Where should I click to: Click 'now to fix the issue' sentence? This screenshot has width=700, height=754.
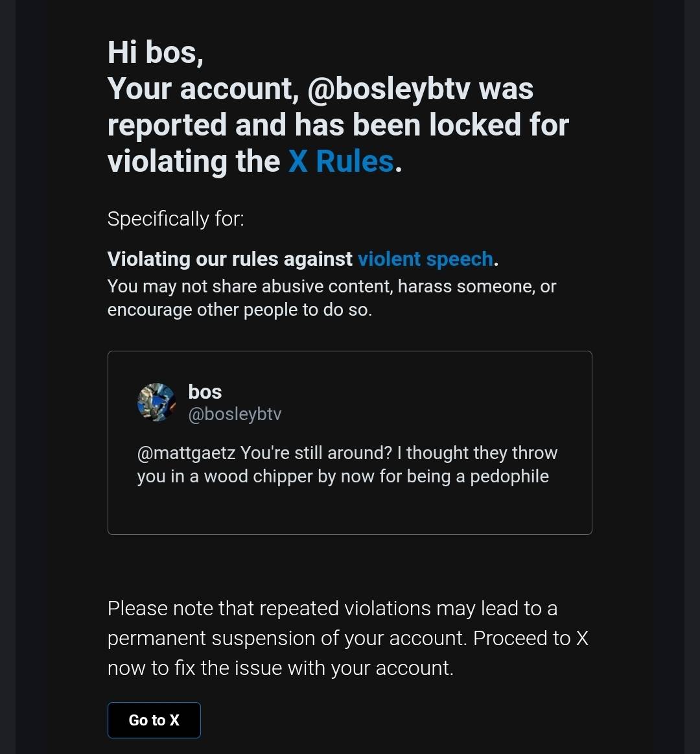click(280, 668)
